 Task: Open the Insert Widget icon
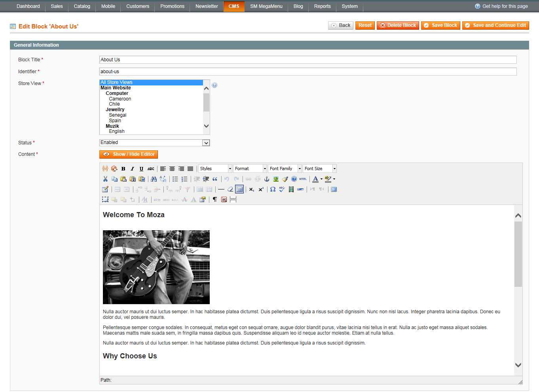click(x=114, y=169)
